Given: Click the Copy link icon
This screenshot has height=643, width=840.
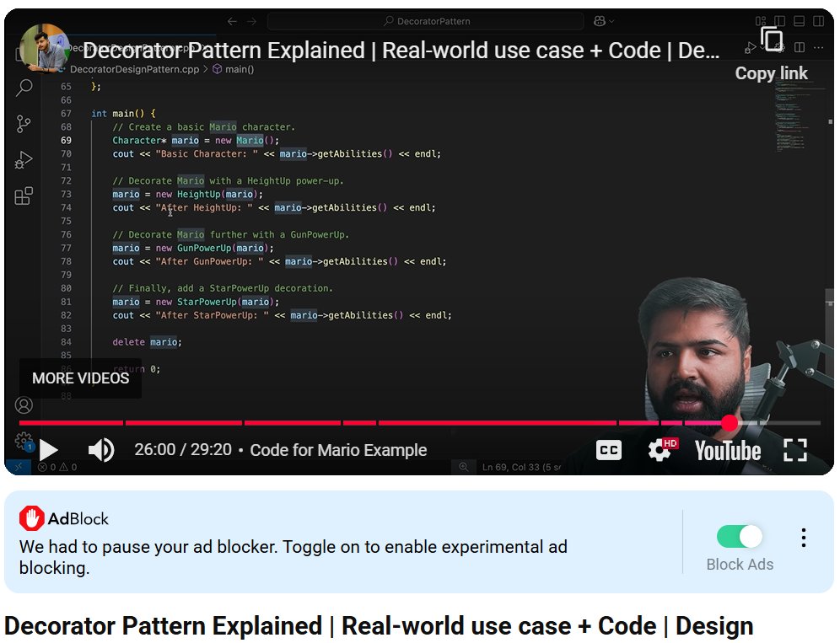Looking at the screenshot, I should coord(772,40).
